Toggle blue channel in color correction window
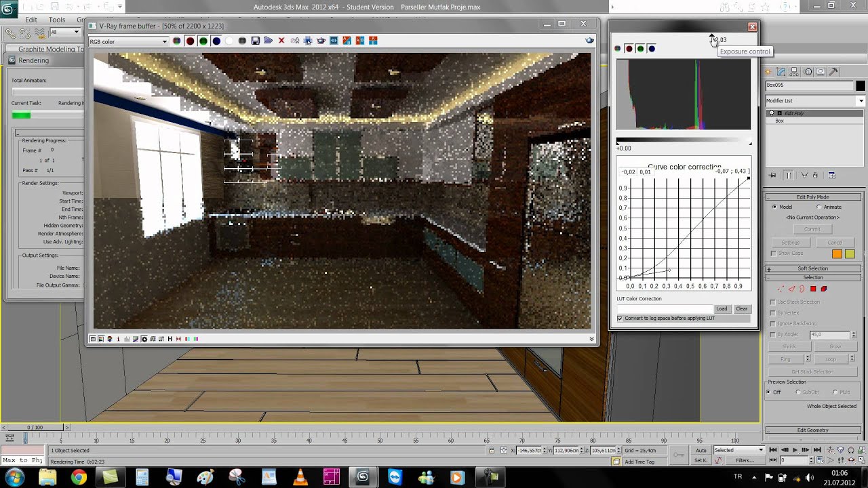This screenshot has height=488, width=868. (652, 49)
